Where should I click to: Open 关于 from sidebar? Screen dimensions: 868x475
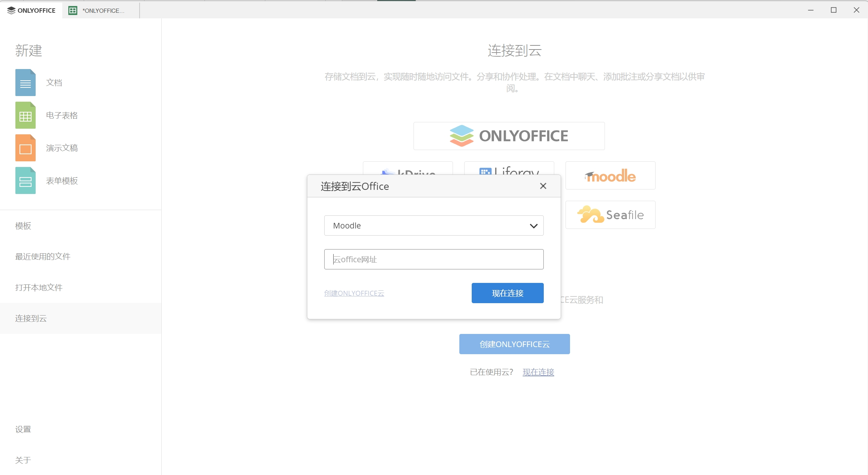point(81,460)
